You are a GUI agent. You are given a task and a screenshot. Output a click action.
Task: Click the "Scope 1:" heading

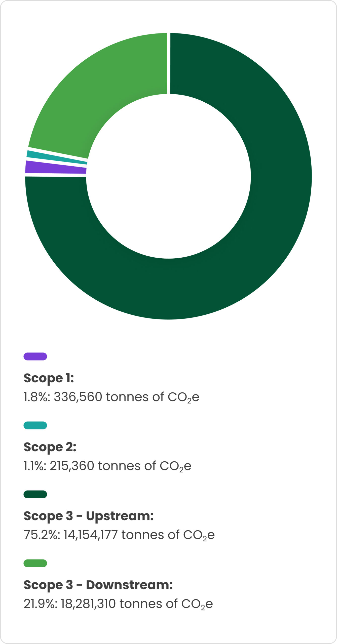click(49, 378)
